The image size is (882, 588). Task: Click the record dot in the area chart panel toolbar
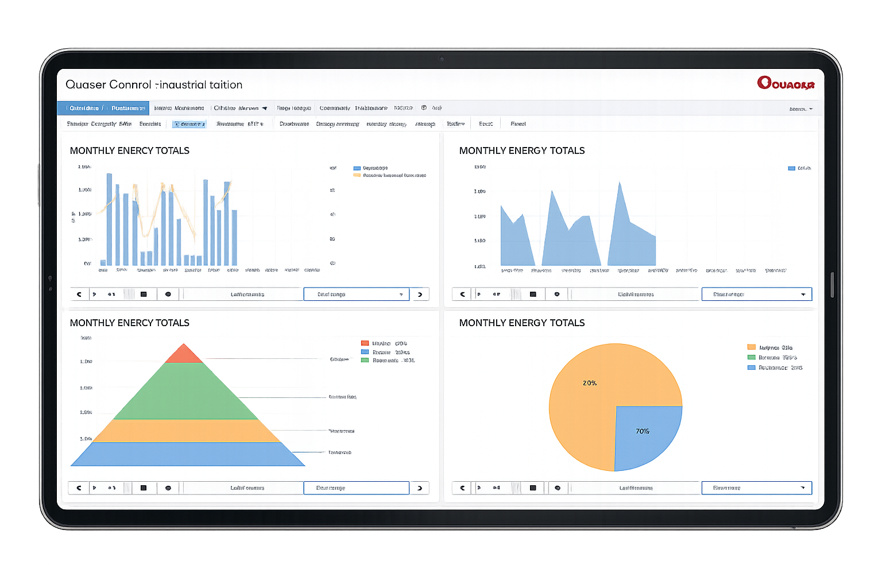tap(557, 294)
